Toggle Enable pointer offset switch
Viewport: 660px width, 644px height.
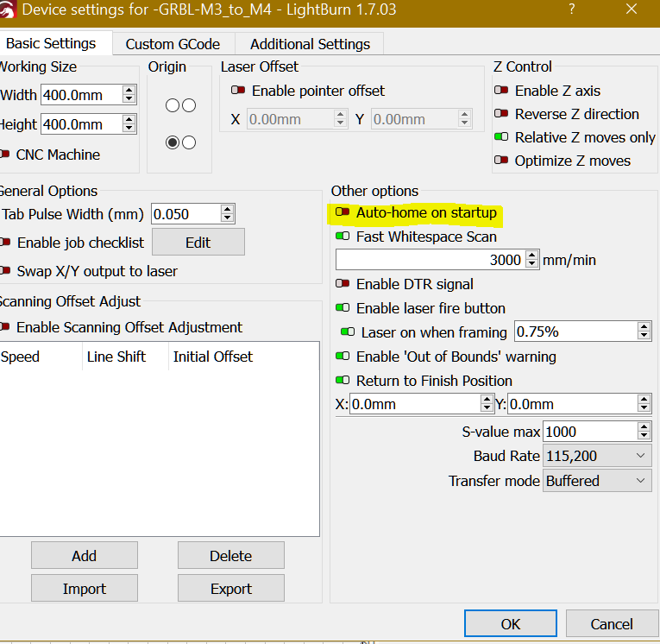pyautogui.click(x=238, y=90)
